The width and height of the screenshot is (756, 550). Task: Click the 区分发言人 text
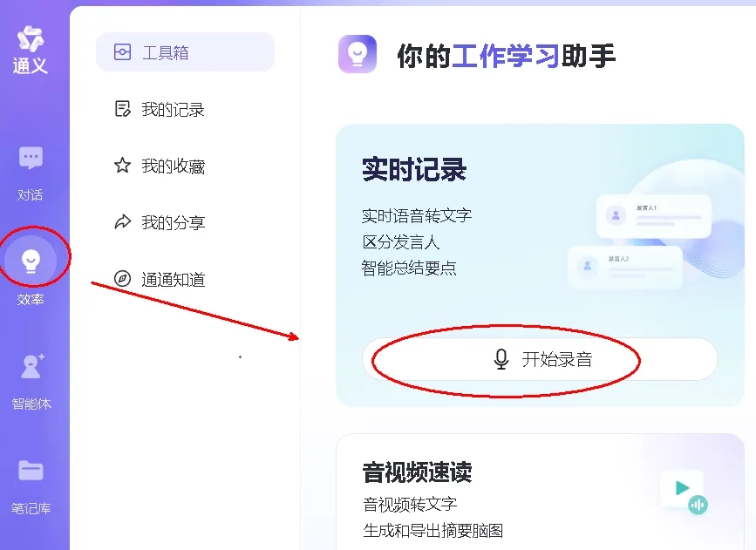[400, 242]
